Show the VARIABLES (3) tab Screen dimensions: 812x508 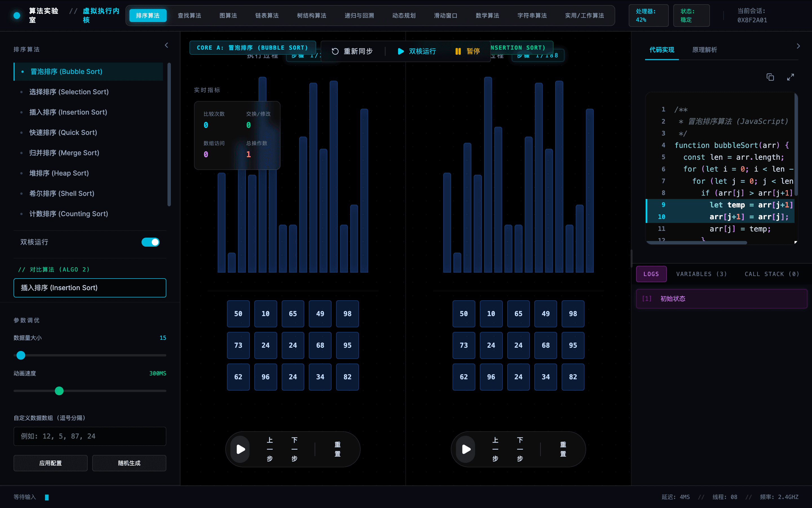tap(701, 274)
